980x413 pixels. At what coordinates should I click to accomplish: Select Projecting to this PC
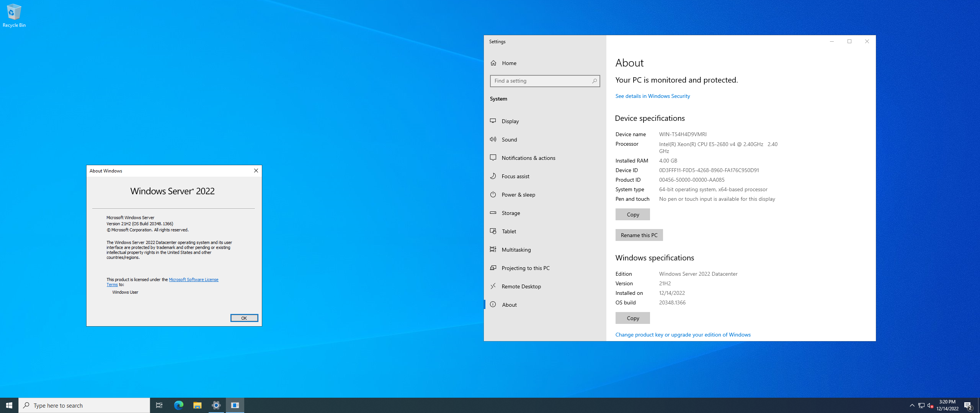(545, 268)
